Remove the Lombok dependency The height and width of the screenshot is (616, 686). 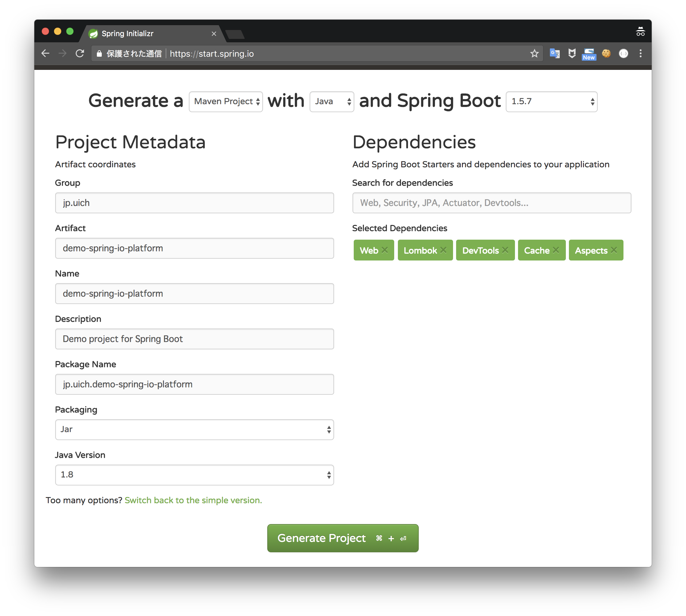click(x=443, y=250)
